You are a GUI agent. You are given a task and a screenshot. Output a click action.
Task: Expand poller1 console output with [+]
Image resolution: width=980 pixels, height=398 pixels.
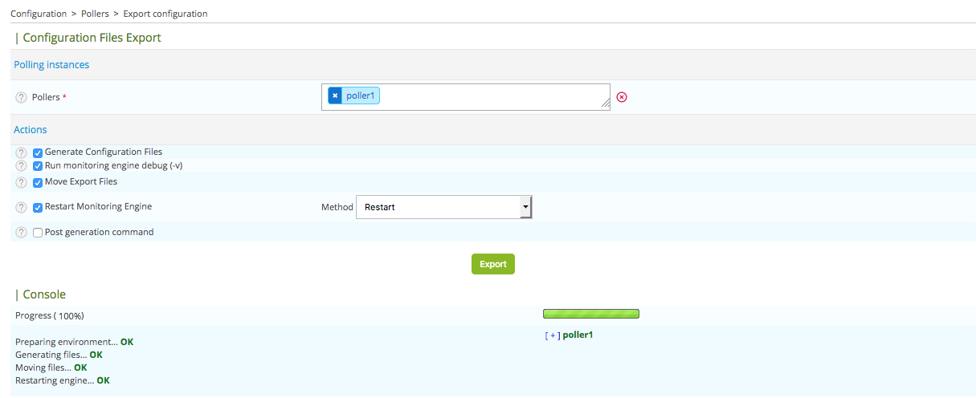click(553, 335)
